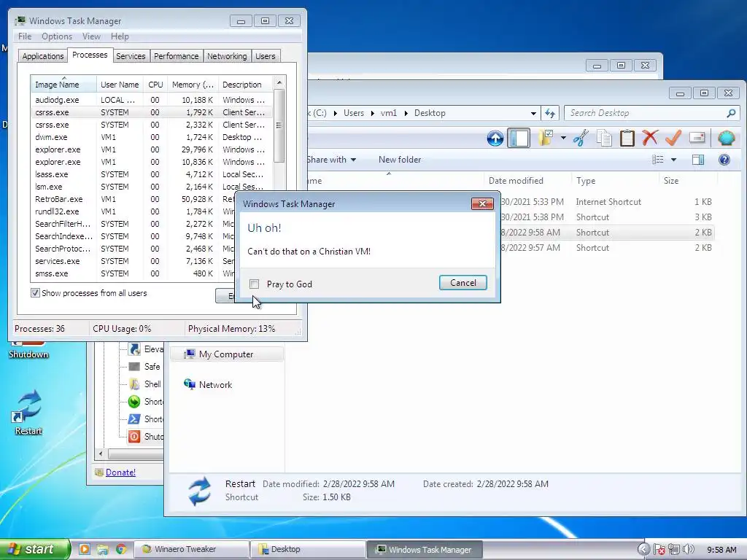This screenshot has width=747, height=560.
Task: Toggle the preview pane icon
Action: [698, 160]
